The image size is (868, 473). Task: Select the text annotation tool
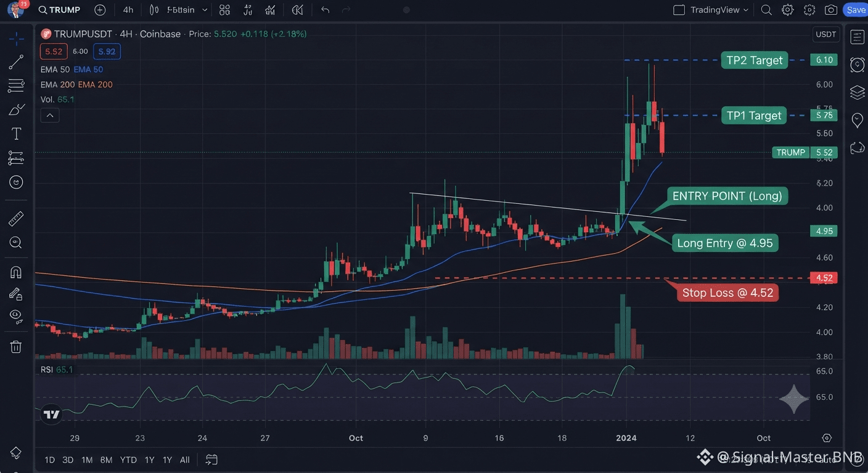click(16, 134)
